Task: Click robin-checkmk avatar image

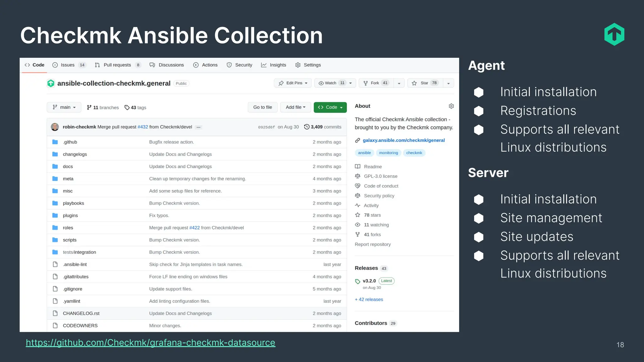Action: [x=55, y=127]
